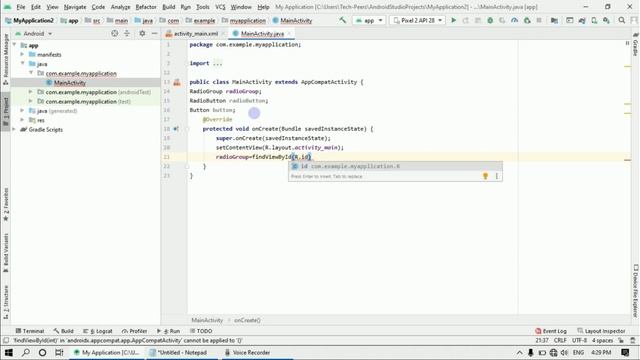Screen dimensions: 640x360
Task: Open the Pixel 2 API 28 device dropdown
Action: click(418, 20)
